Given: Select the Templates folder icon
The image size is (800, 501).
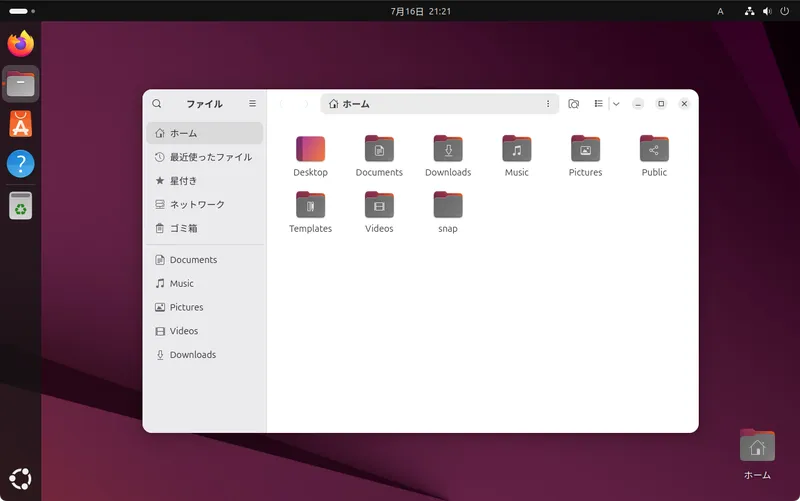Looking at the screenshot, I should [x=310, y=205].
